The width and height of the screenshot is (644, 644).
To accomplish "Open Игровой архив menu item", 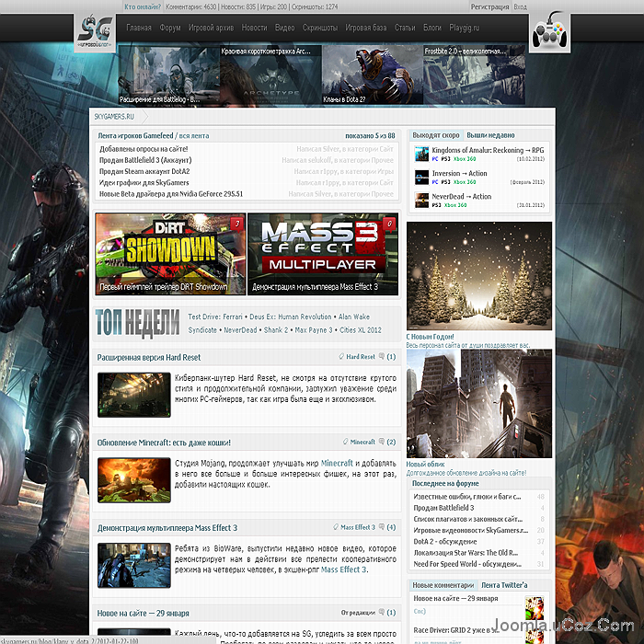I will (x=211, y=28).
